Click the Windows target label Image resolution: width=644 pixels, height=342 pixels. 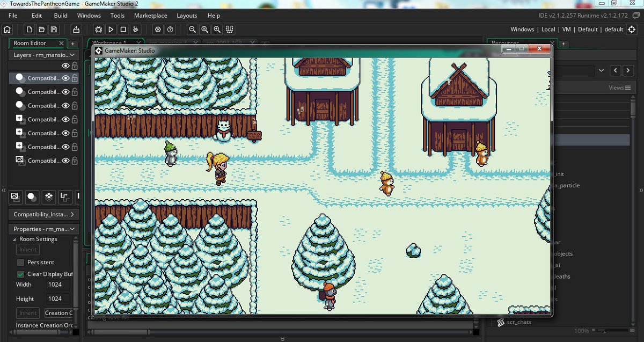522,30
